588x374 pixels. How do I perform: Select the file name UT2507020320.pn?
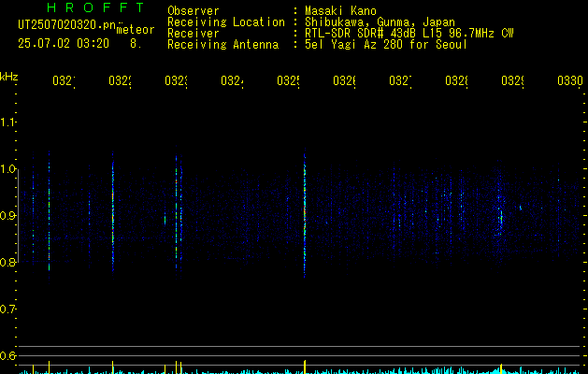tap(67, 25)
